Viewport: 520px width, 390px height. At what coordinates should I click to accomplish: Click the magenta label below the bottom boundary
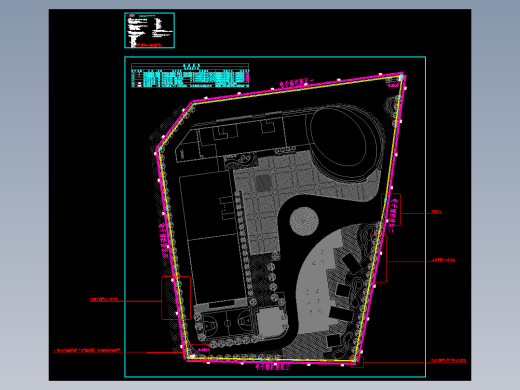[x=273, y=367]
